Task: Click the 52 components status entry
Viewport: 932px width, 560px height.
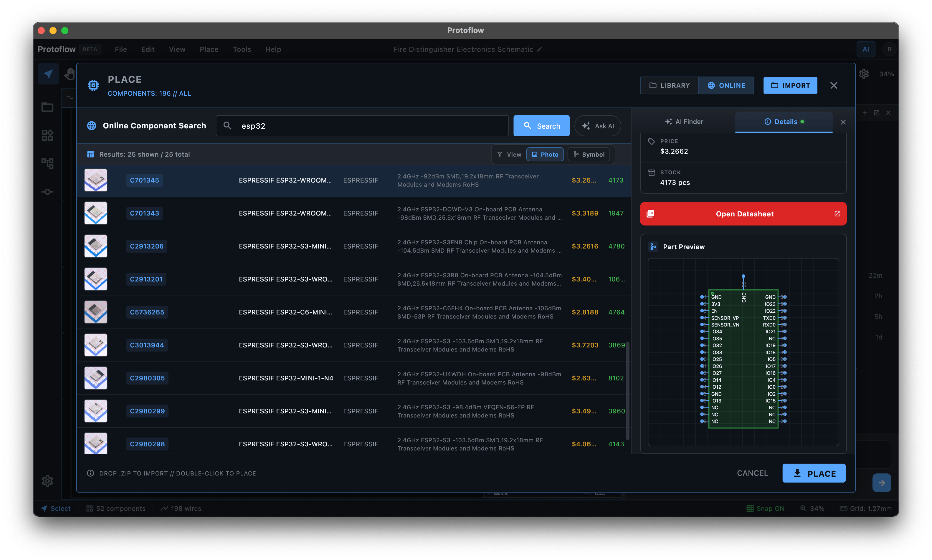Action: tap(115, 508)
